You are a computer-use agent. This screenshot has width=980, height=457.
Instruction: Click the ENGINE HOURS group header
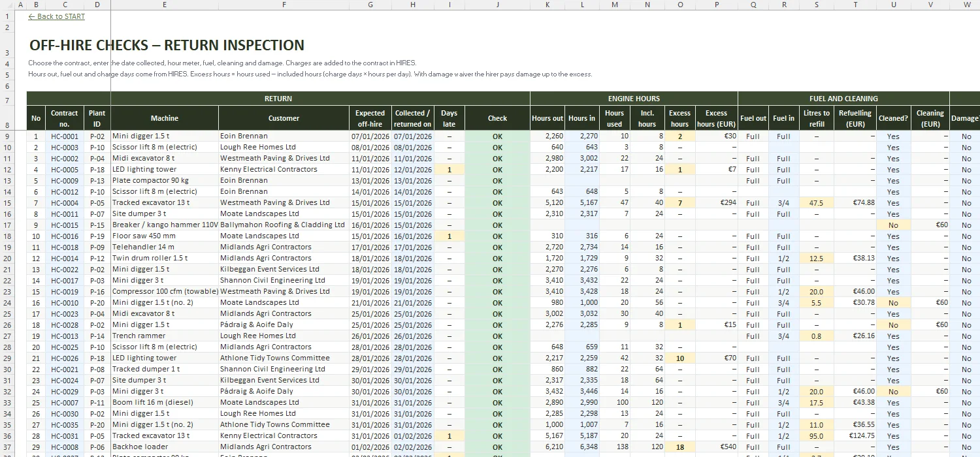point(634,99)
